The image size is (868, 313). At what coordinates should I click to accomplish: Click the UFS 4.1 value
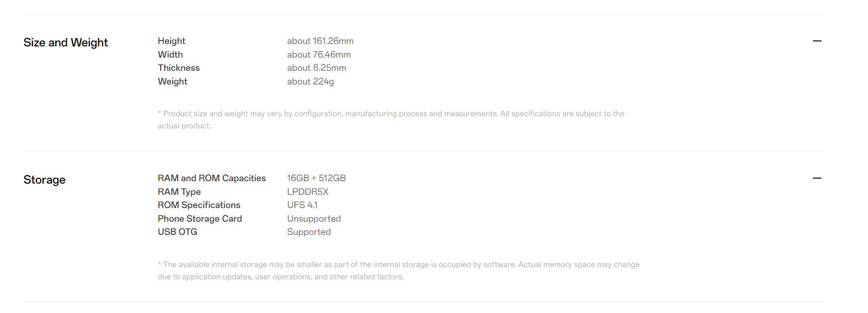(302, 205)
